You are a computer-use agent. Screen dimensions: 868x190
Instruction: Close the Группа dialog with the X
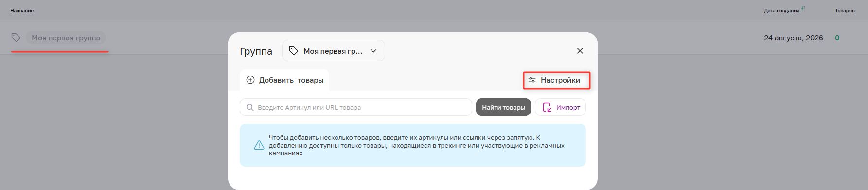[580, 51]
